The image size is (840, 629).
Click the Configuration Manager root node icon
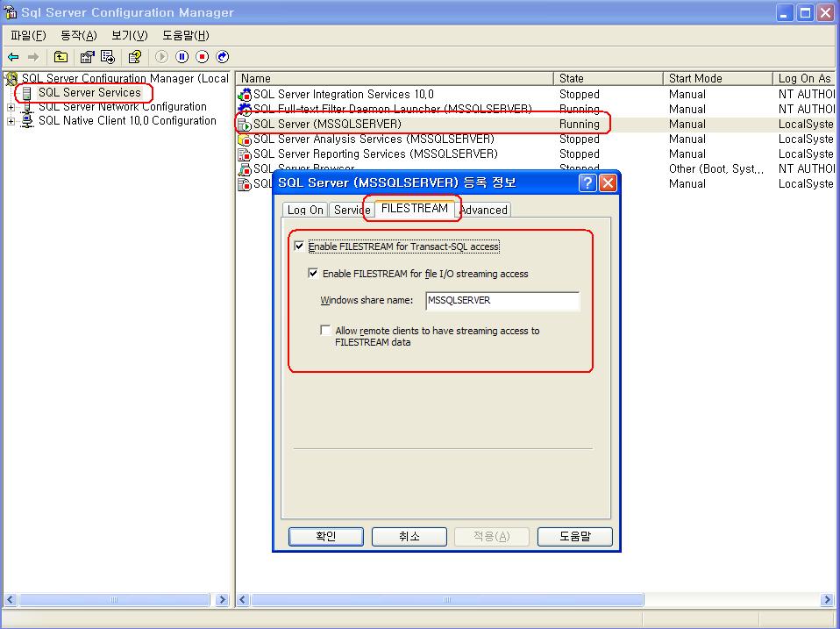click(11, 79)
